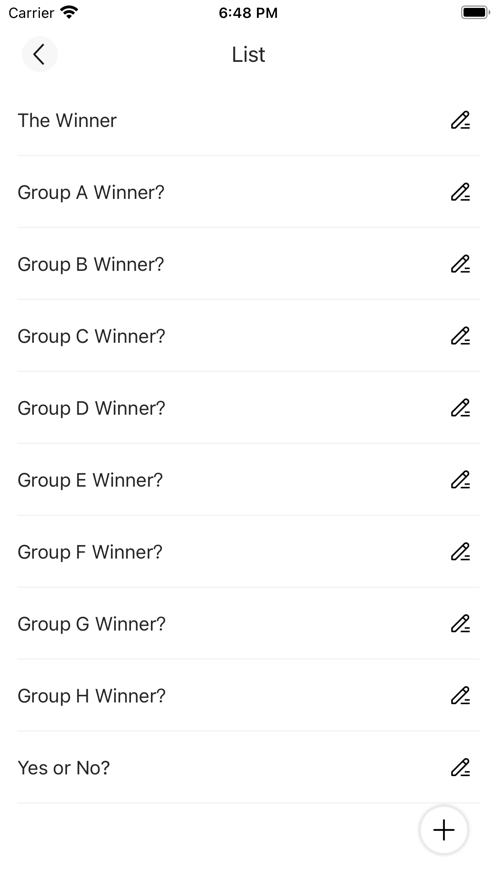Select the Group H Winner? row
497x883 pixels.
click(x=248, y=696)
